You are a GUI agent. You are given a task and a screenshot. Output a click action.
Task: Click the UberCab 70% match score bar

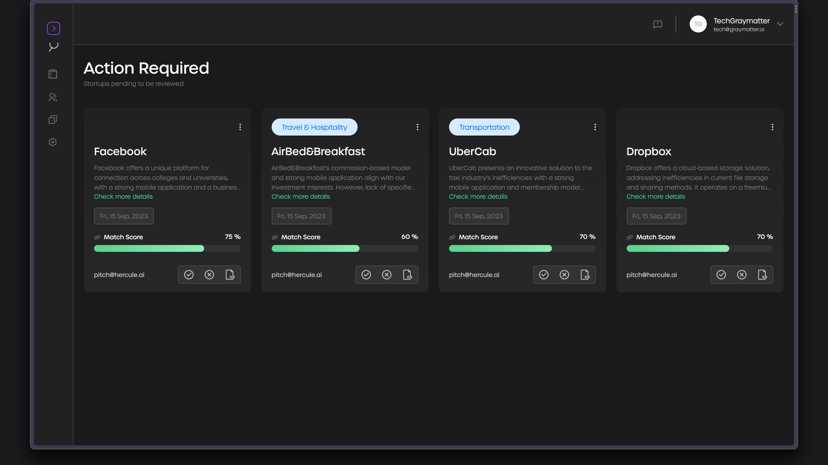click(x=522, y=248)
